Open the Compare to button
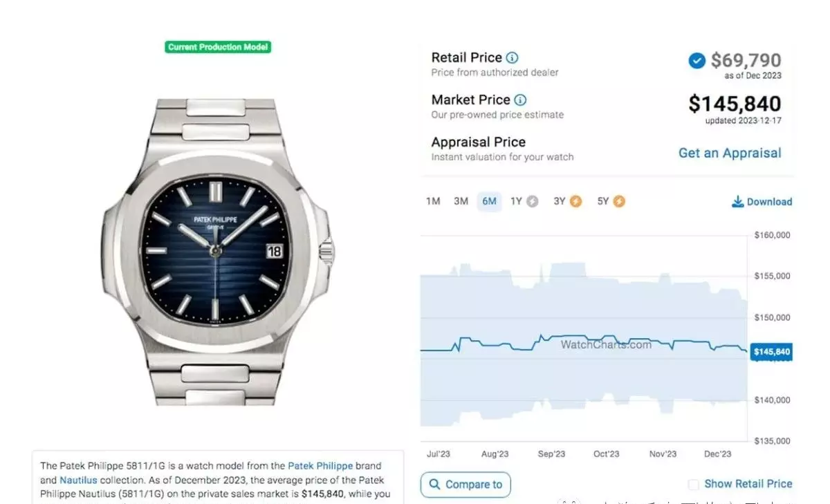This screenshot has height=504, width=830. pyautogui.click(x=465, y=485)
